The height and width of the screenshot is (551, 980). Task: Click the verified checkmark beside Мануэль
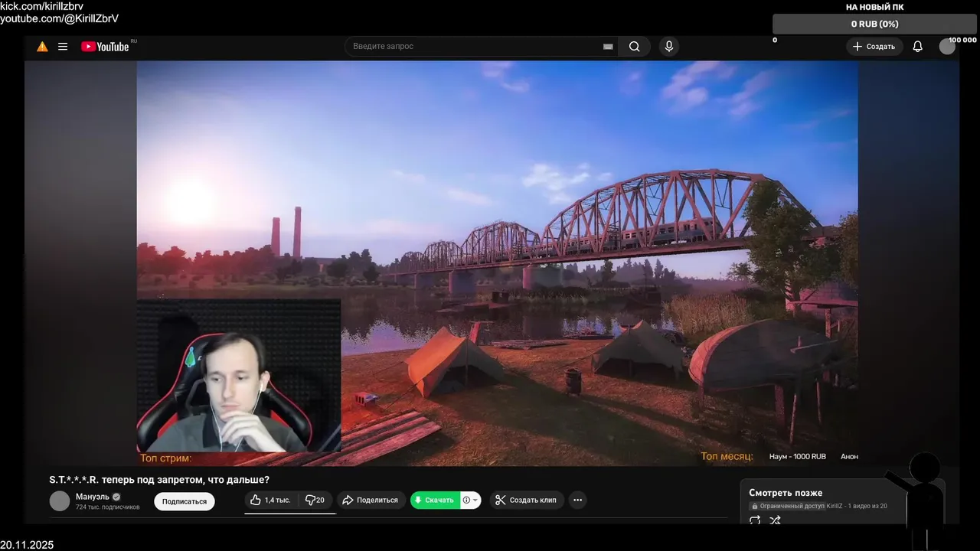[116, 497]
